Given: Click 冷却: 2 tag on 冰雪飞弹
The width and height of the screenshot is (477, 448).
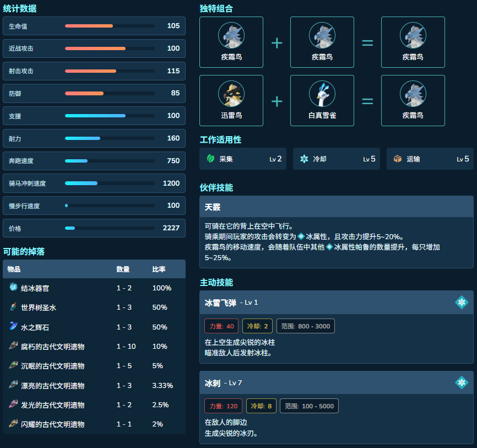Looking at the screenshot, I should pyautogui.click(x=257, y=326).
